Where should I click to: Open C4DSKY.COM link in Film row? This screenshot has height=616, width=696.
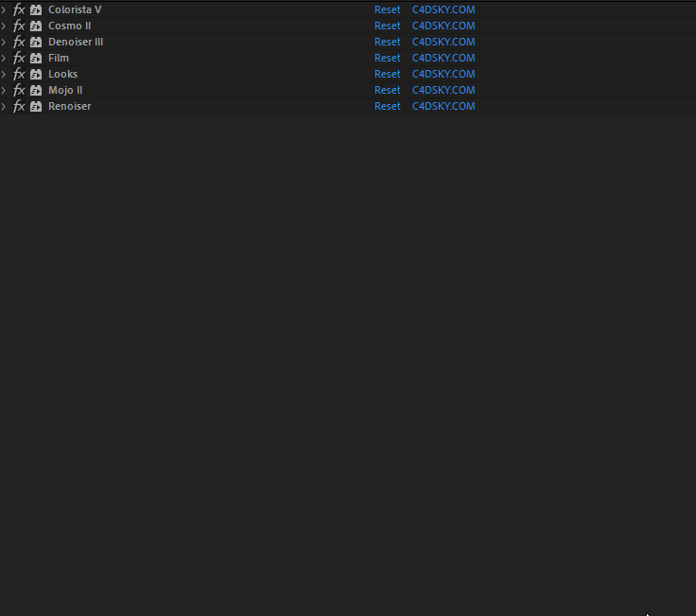(x=444, y=58)
